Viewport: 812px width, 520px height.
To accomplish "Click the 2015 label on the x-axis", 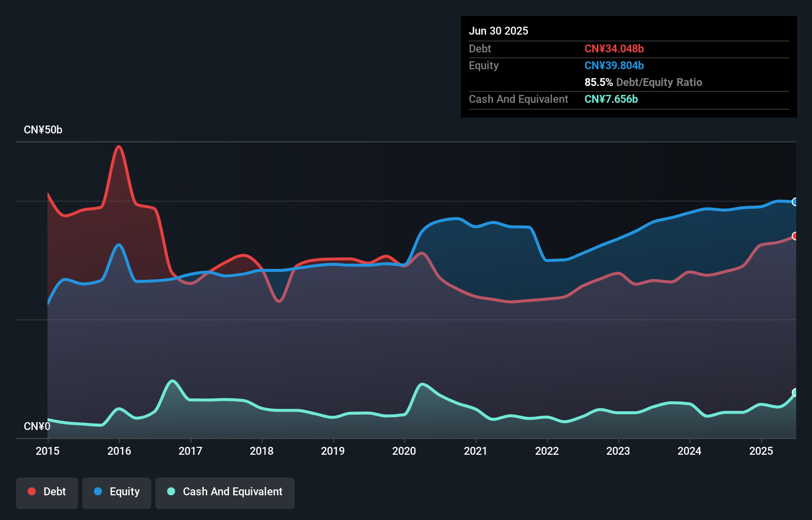I will 47,451.
